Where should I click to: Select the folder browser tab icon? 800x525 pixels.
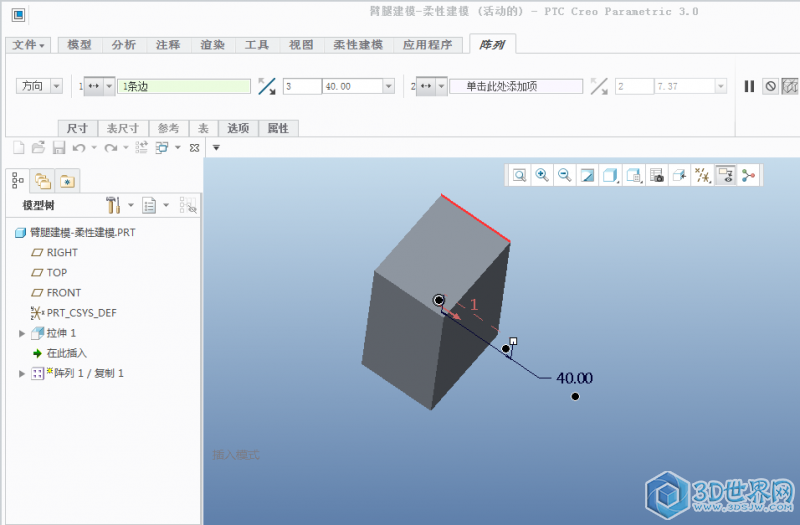43,181
